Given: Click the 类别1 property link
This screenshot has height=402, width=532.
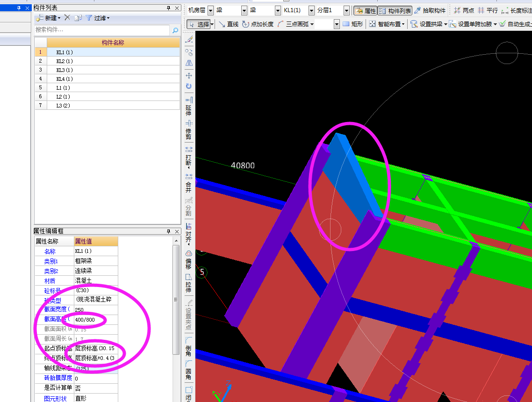Looking at the screenshot, I should (x=51, y=261).
